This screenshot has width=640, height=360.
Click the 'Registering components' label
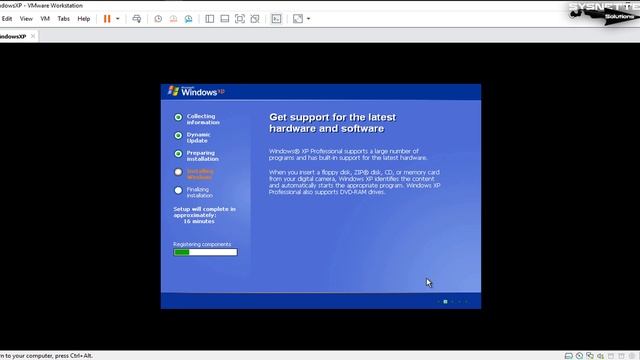[202, 244]
